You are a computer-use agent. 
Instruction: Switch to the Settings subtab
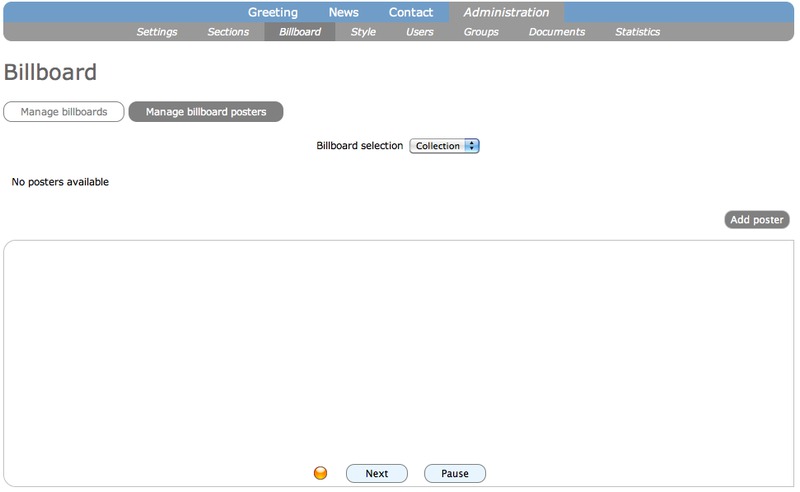pyautogui.click(x=157, y=32)
